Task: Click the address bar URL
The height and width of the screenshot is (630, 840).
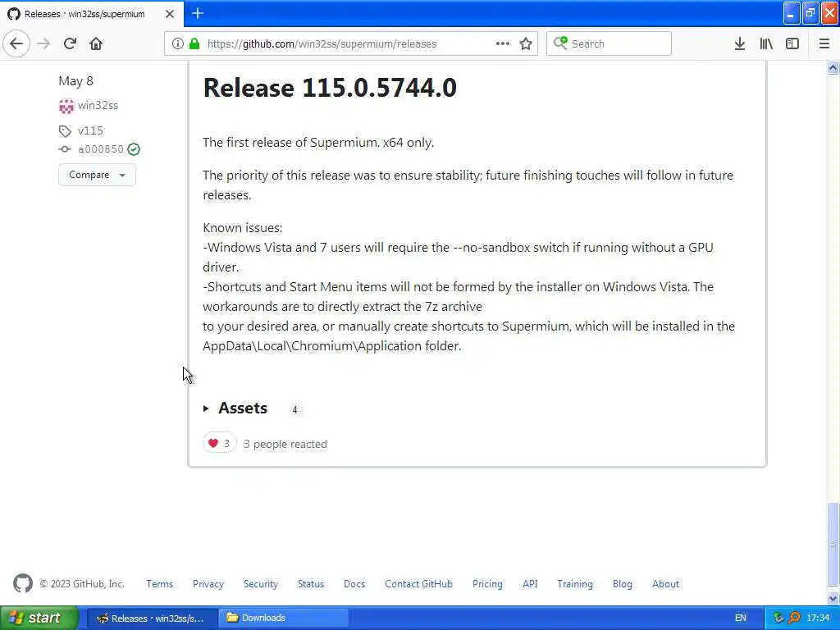Action: [x=322, y=44]
